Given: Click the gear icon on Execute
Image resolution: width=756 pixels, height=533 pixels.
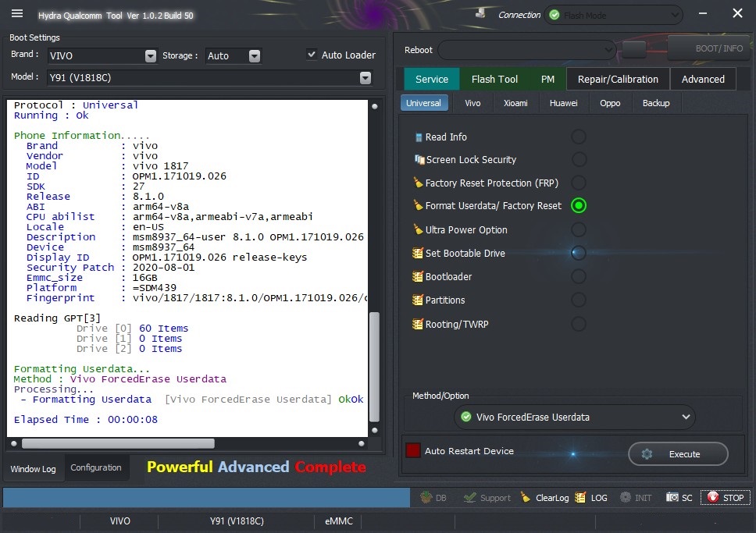Looking at the screenshot, I should pos(647,454).
